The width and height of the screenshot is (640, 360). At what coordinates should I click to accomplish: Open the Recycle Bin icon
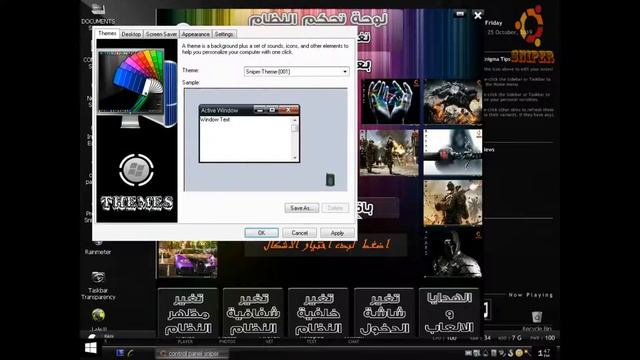[x=537, y=321]
